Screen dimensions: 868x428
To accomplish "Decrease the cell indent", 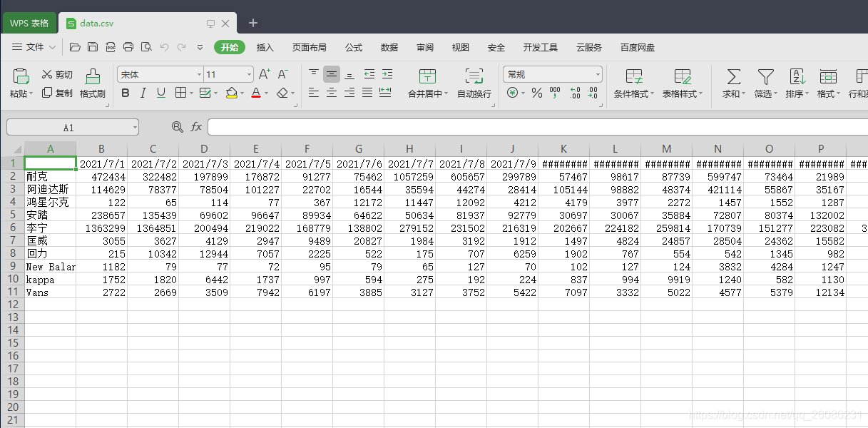I will tap(369, 73).
